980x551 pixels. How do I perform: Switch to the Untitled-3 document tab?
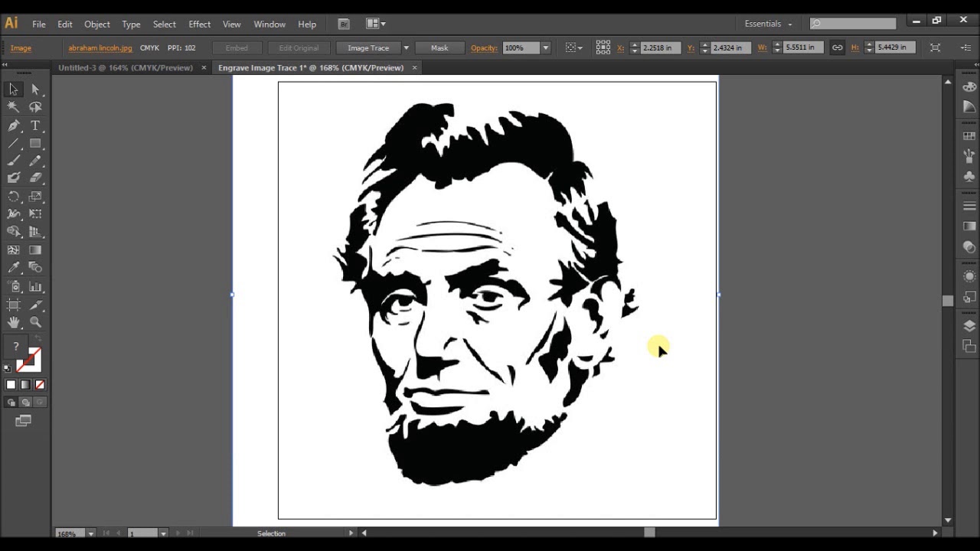point(126,67)
